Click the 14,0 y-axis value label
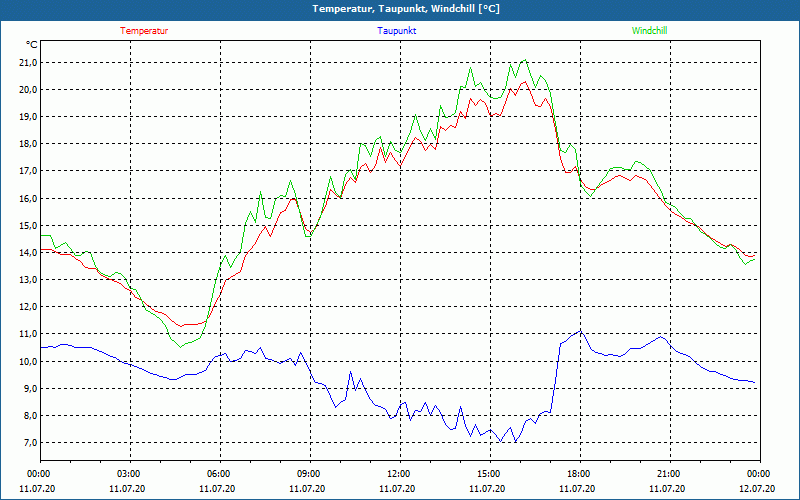The width and height of the screenshot is (800, 500). (x=27, y=252)
